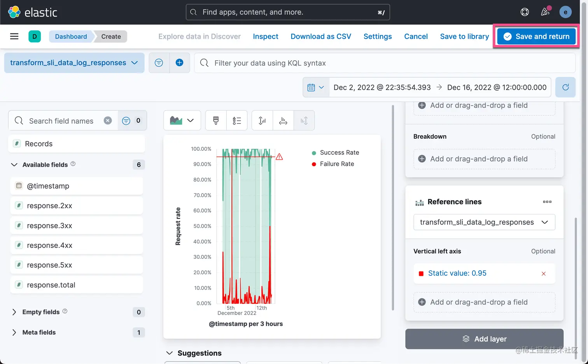Viewport: 588px width, 364px height.
Task: Open bottom axis settings icon
Action: click(283, 120)
